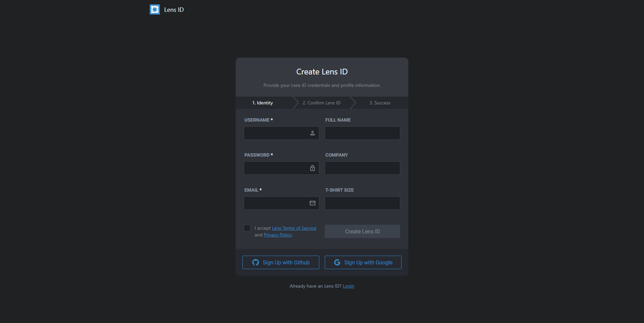
Task: Open the T-Shirt Size selector
Action: pyautogui.click(x=362, y=203)
